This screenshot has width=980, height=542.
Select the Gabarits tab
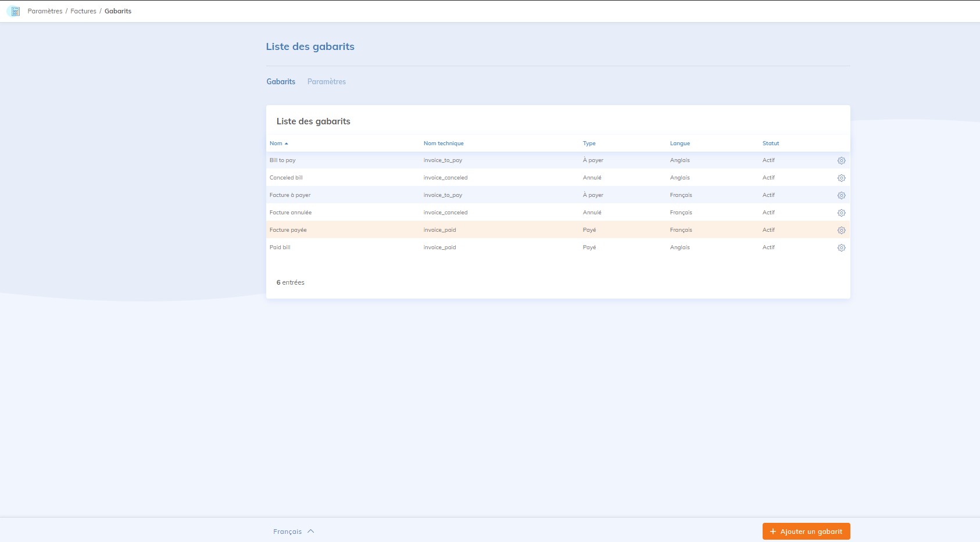281,82
